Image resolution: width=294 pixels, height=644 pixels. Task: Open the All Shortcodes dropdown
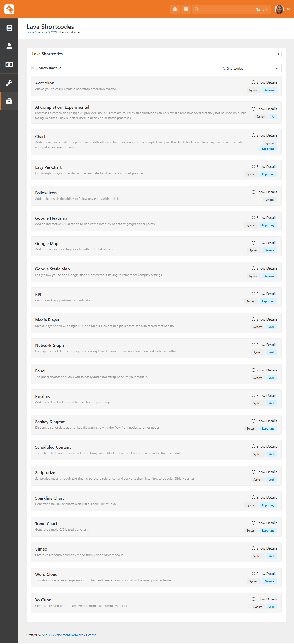pyautogui.click(x=250, y=68)
